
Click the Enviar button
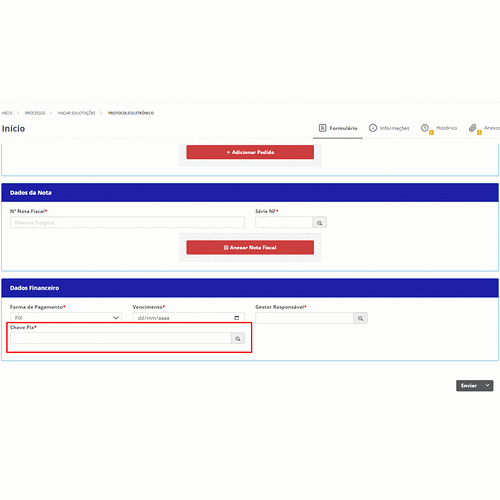[469, 386]
